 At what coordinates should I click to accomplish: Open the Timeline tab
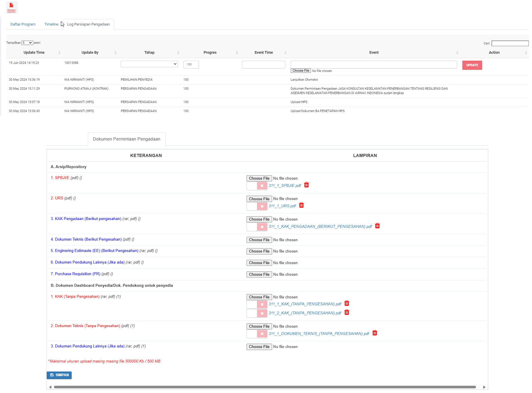[x=51, y=24]
